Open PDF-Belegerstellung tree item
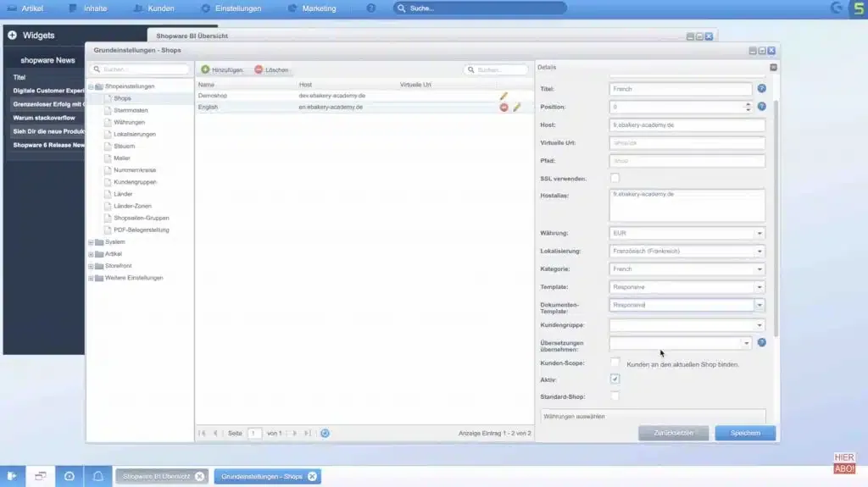Screen dimensions: 868x487 (x=142, y=230)
